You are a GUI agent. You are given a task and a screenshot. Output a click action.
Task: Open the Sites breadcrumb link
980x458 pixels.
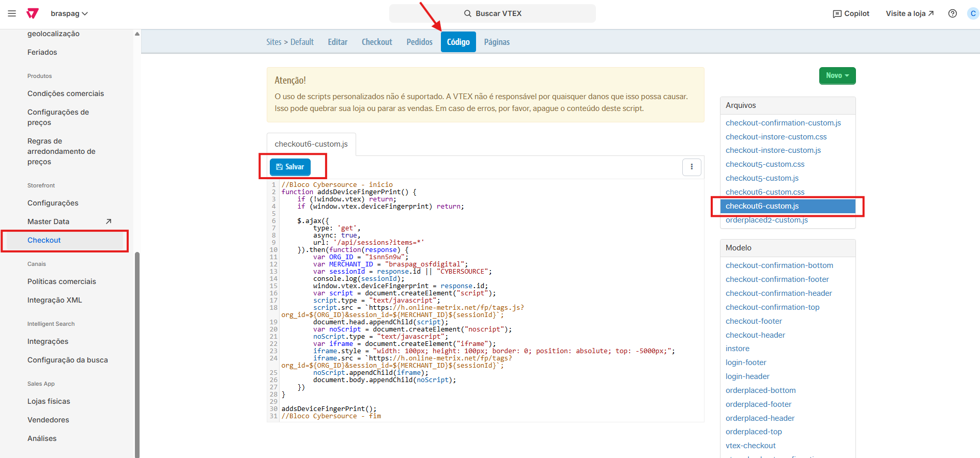click(274, 42)
